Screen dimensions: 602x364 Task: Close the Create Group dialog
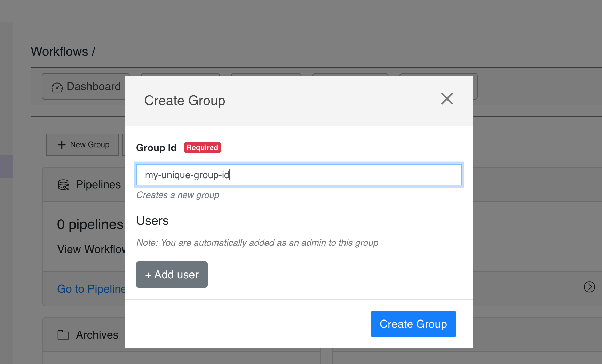pos(447,99)
